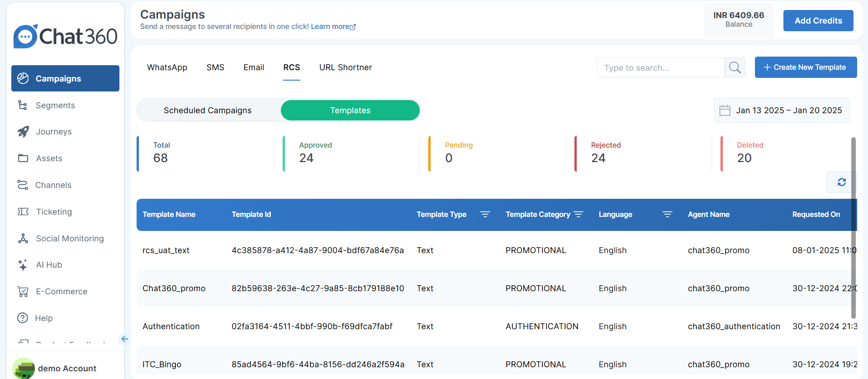Screen dimensions: 868x379
Task: View the INR 6409.66 balance box
Action: coord(739,20)
